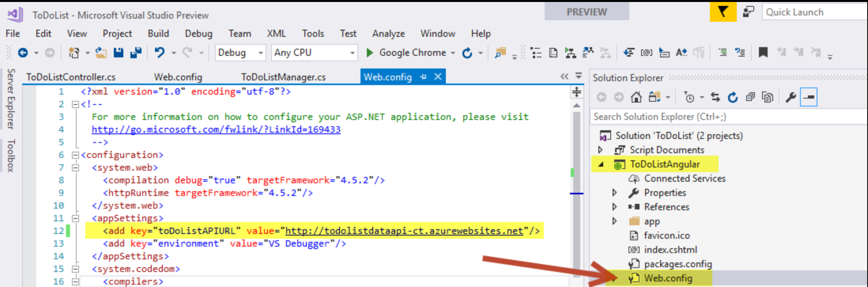Open the Toolbox side panel
The height and width of the screenshot is (287, 868).
[x=11, y=156]
